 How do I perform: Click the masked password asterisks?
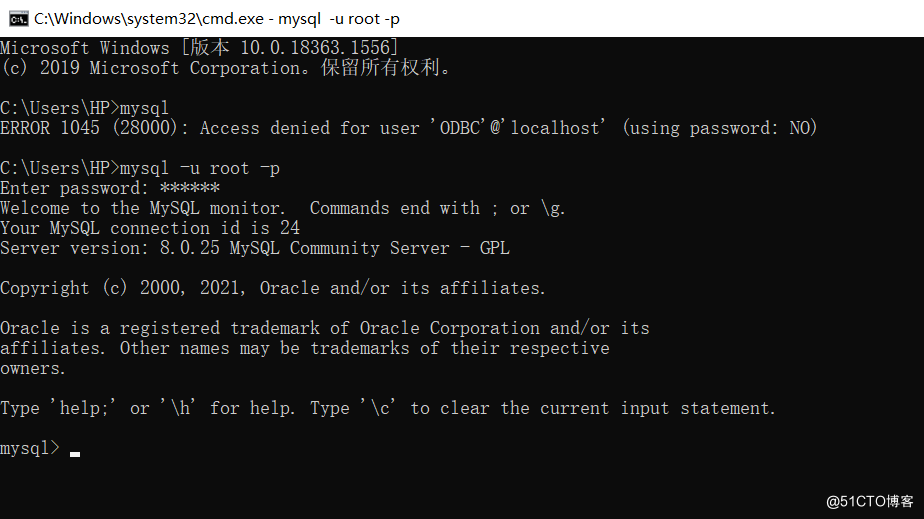coord(190,188)
